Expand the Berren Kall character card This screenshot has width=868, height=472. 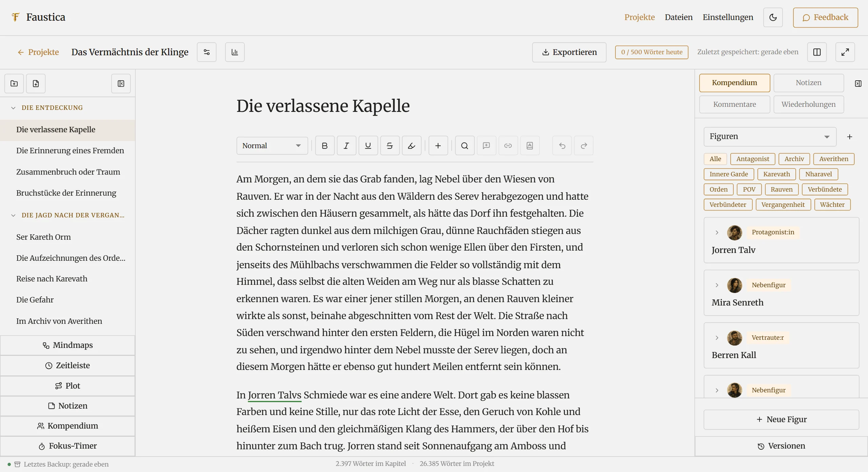click(717, 338)
